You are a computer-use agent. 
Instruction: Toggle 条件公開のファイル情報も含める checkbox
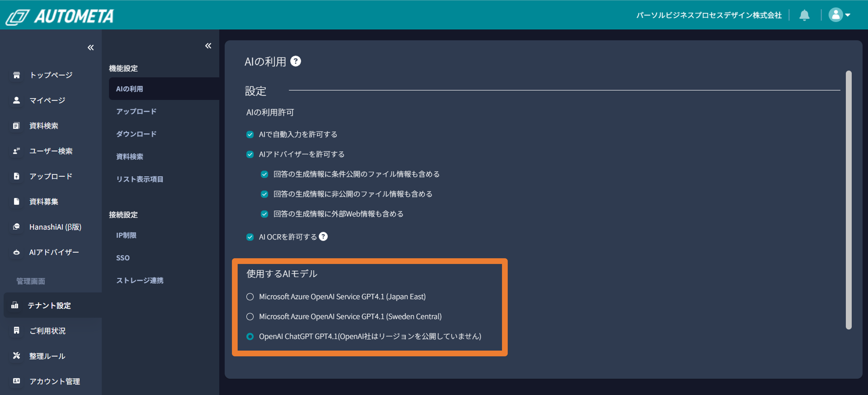coord(265,174)
